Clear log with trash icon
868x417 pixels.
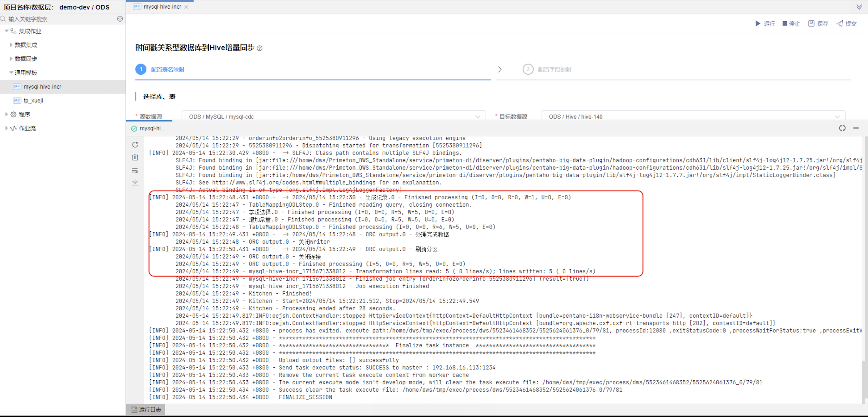pos(135,157)
